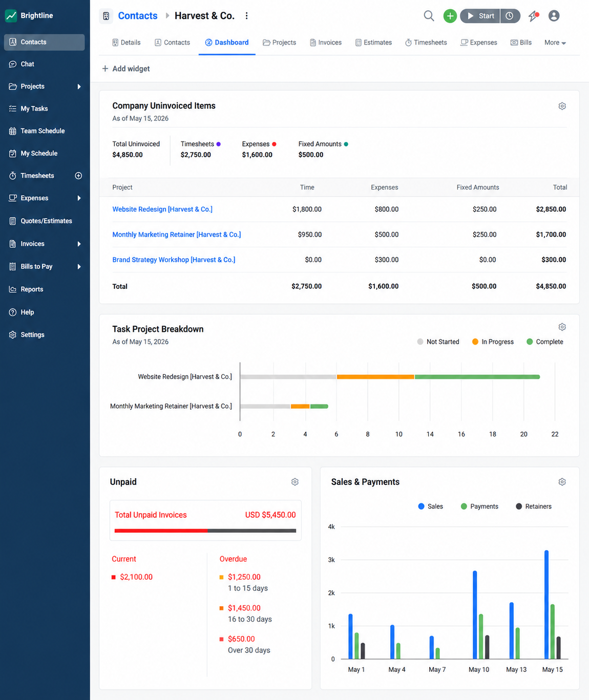Open Unpaid widget settings gear
The image size is (589, 700).
(295, 482)
